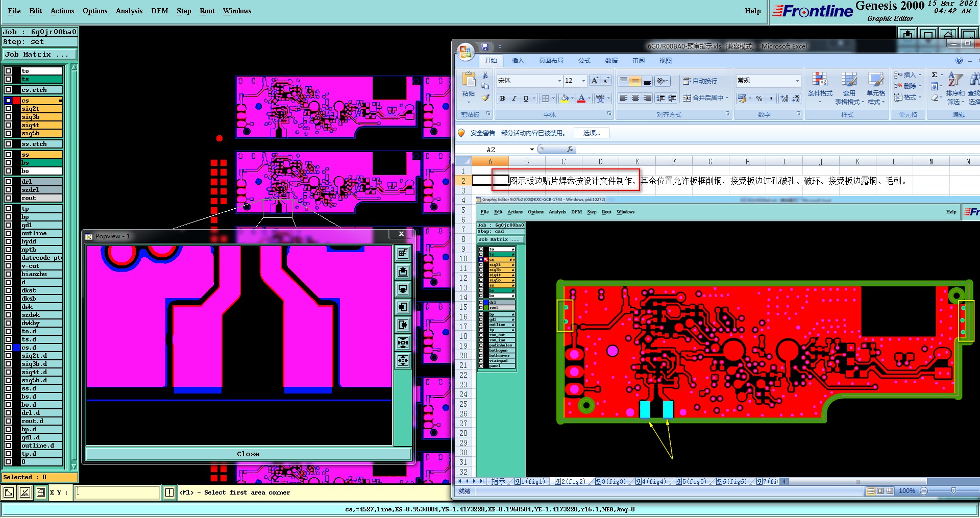Screen dimensions: 980x518
Task: Click the Job Matrix button
Action: [x=39, y=54]
